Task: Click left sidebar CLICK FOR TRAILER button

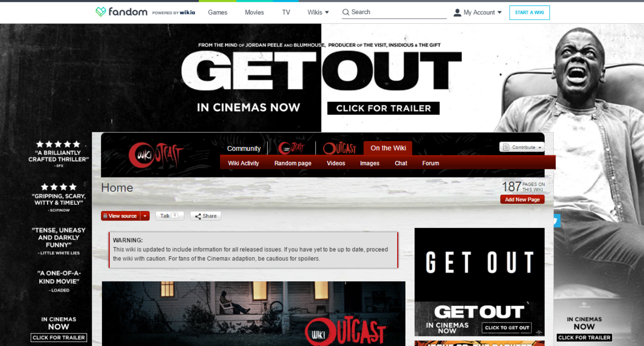Action: point(59,337)
